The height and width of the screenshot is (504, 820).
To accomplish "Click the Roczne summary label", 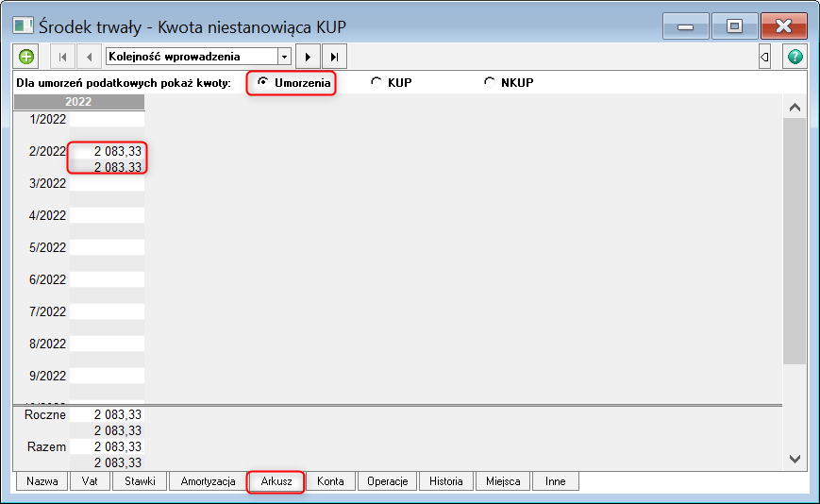I will coord(45,414).
